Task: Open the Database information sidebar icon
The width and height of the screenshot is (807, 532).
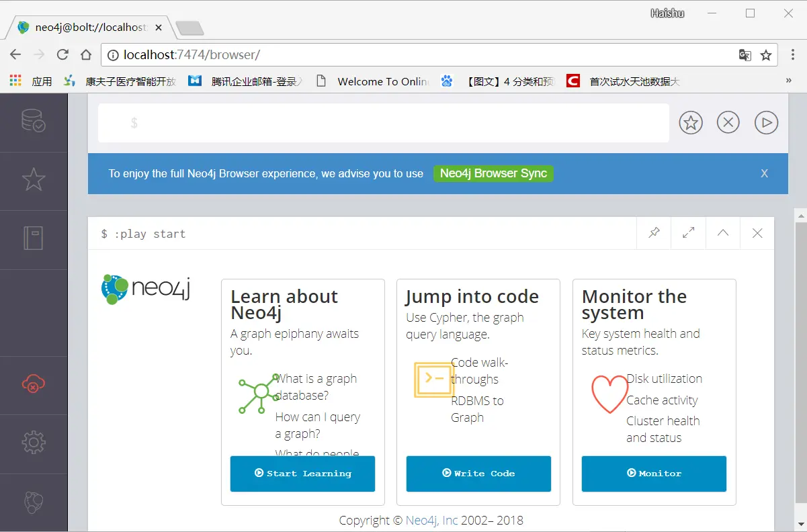Action: 34,121
